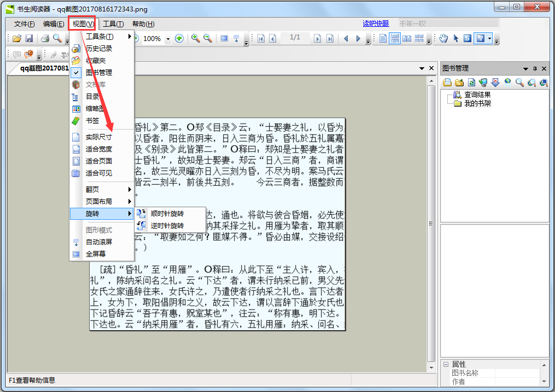Switch to continuous page layout view

(x=395, y=38)
